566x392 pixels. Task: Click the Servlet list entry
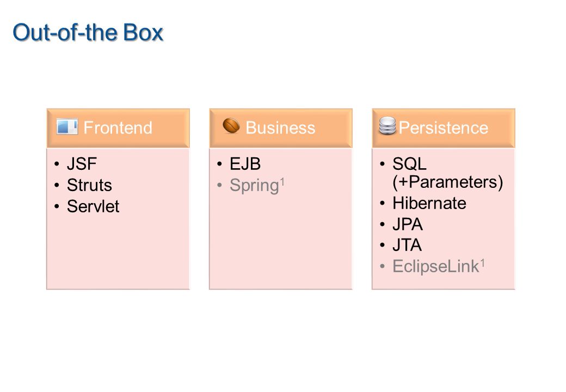click(x=93, y=206)
